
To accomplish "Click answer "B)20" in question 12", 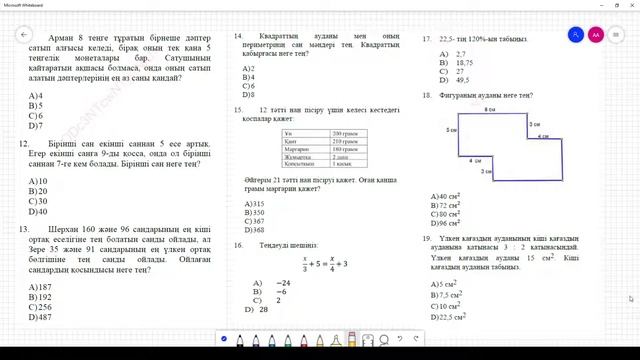I will (x=38, y=191).
